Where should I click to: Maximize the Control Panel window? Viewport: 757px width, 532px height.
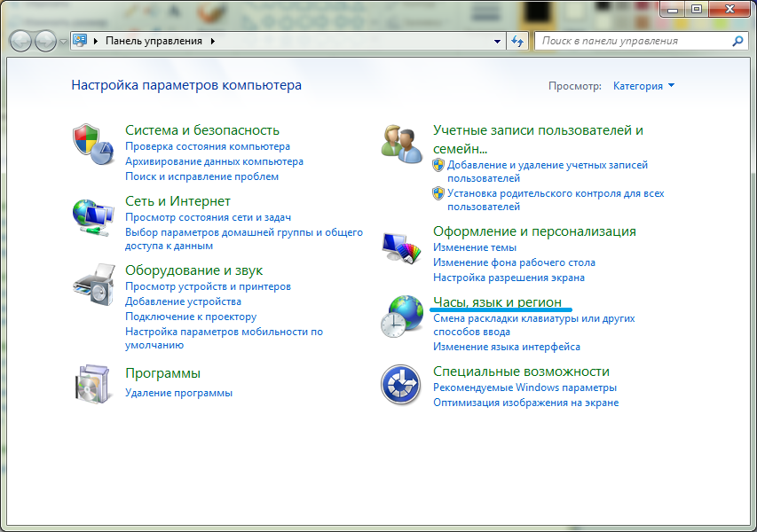click(697, 9)
